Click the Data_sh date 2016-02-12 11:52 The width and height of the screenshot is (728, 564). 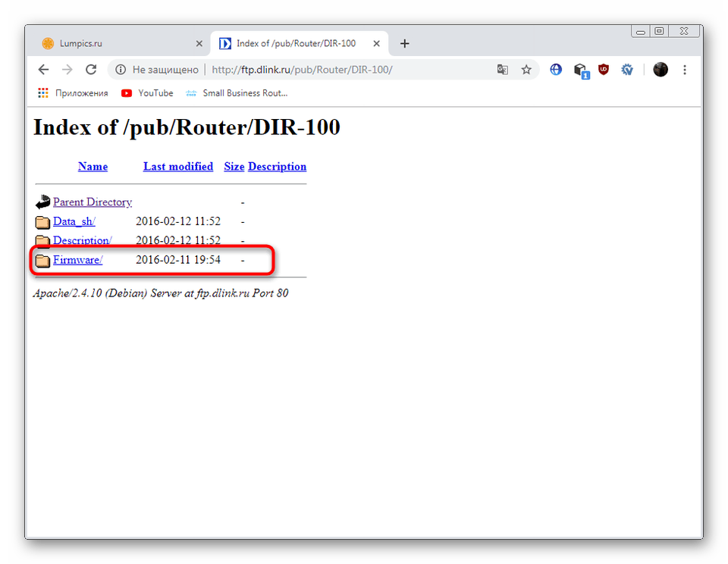178,221
